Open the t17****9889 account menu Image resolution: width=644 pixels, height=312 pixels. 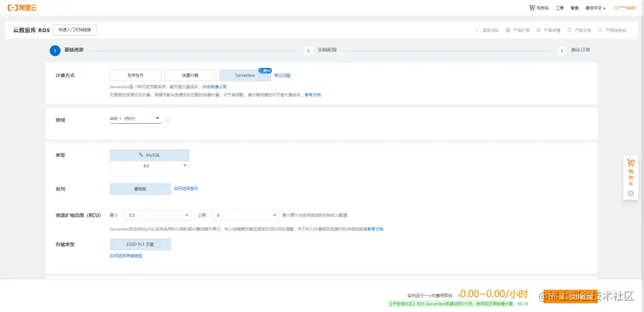pos(624,8)
